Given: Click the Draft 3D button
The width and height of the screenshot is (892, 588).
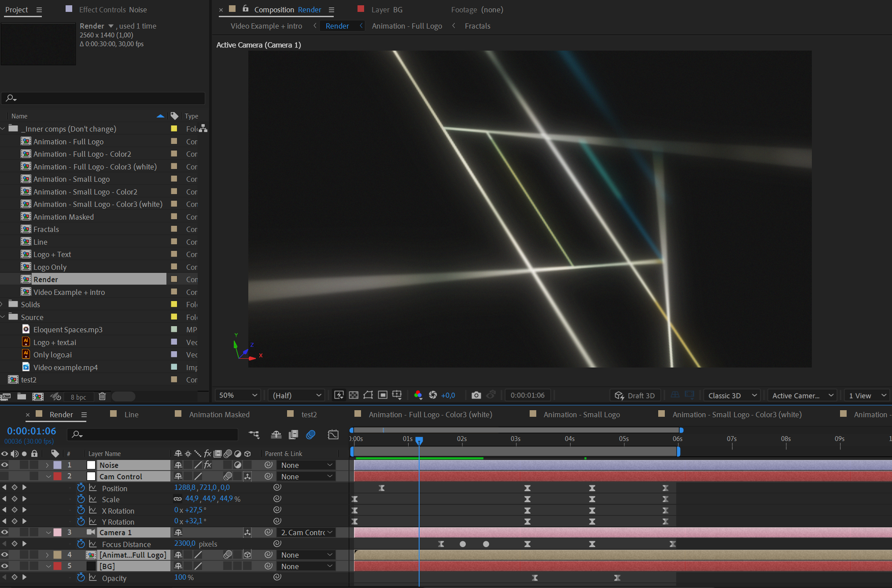Looking at the screenshot, I should (635, 395).
